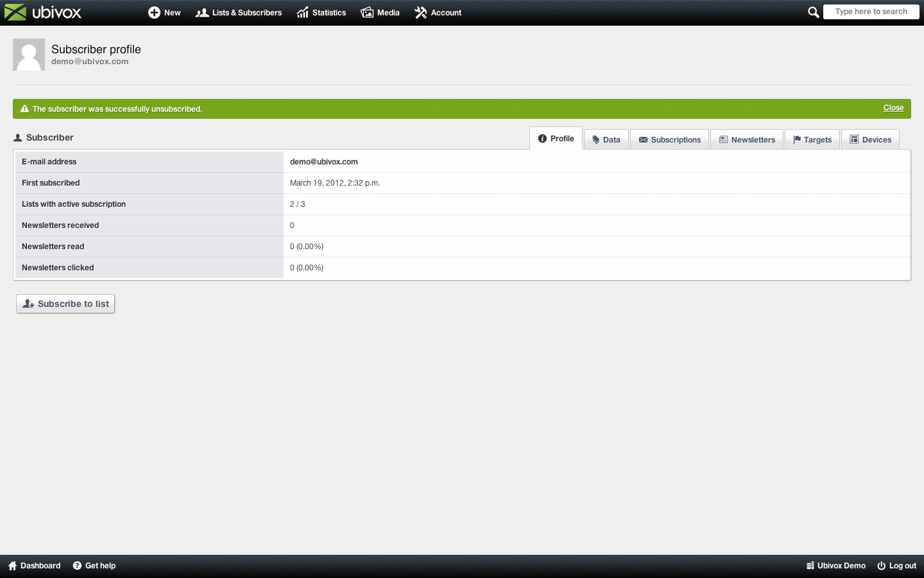Open Lists & Subscribers menu
Screen dimensions: 924x578
click(239, 13)
